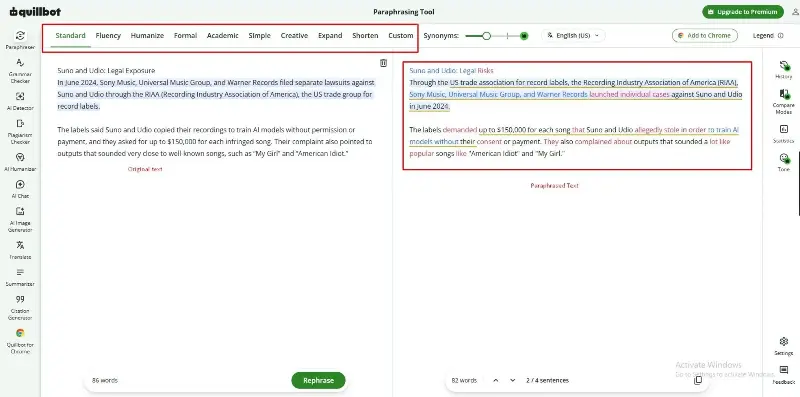
Task: Switch to Shorten mode
Action: (365, 35)
